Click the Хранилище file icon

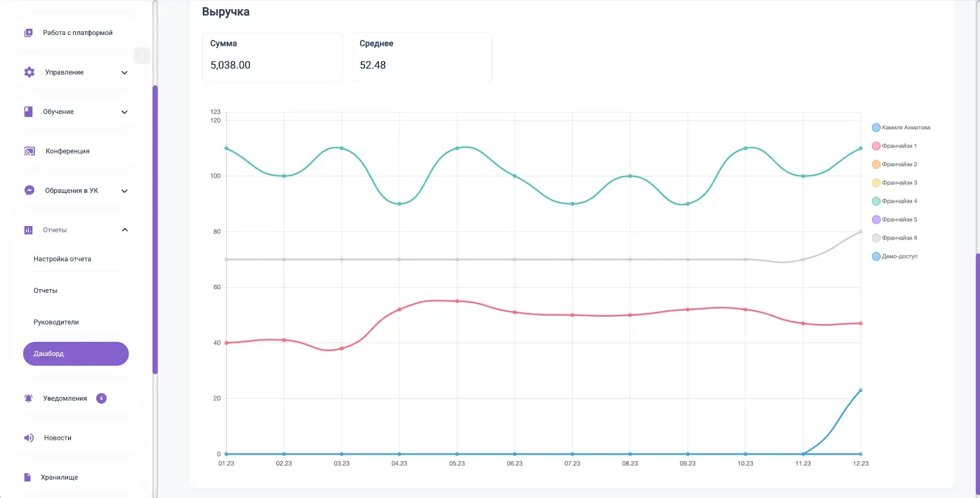point(27,477)
